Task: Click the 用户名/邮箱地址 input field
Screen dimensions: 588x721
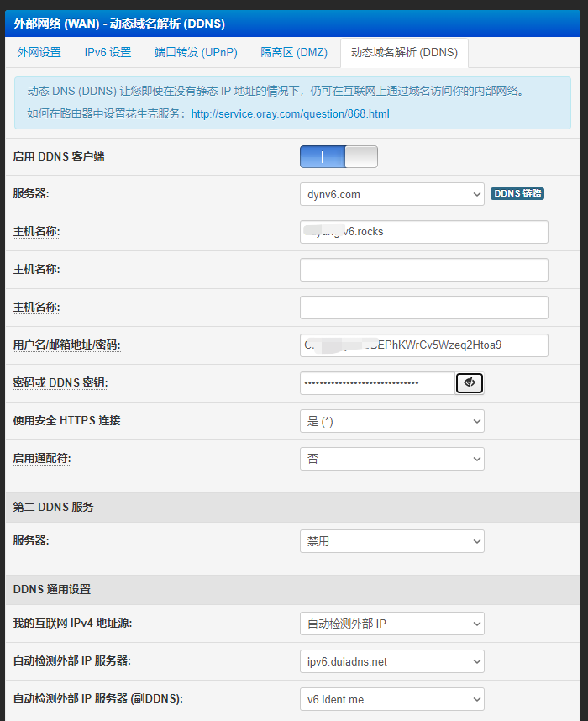Action: pyautogui.click(x=423, y=345)
